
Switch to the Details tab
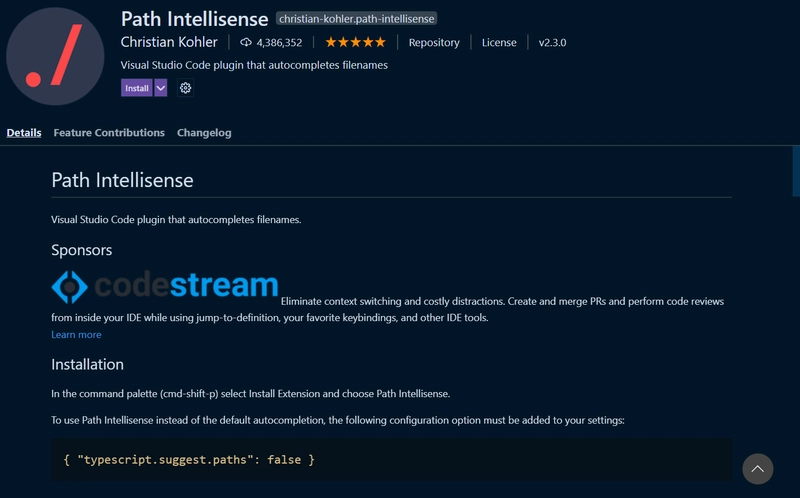(x=24, y=133)
